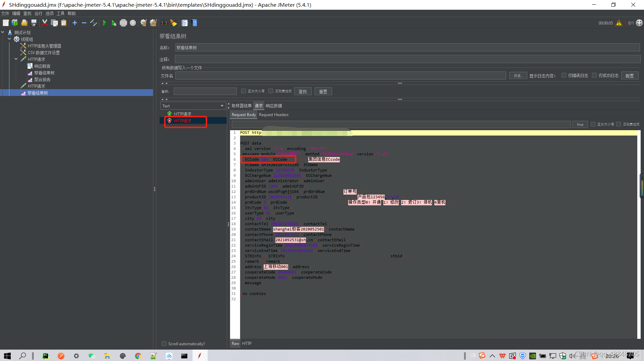
Task: Open PyCharm from the Windows taskbar
Action: coord(45,356)
